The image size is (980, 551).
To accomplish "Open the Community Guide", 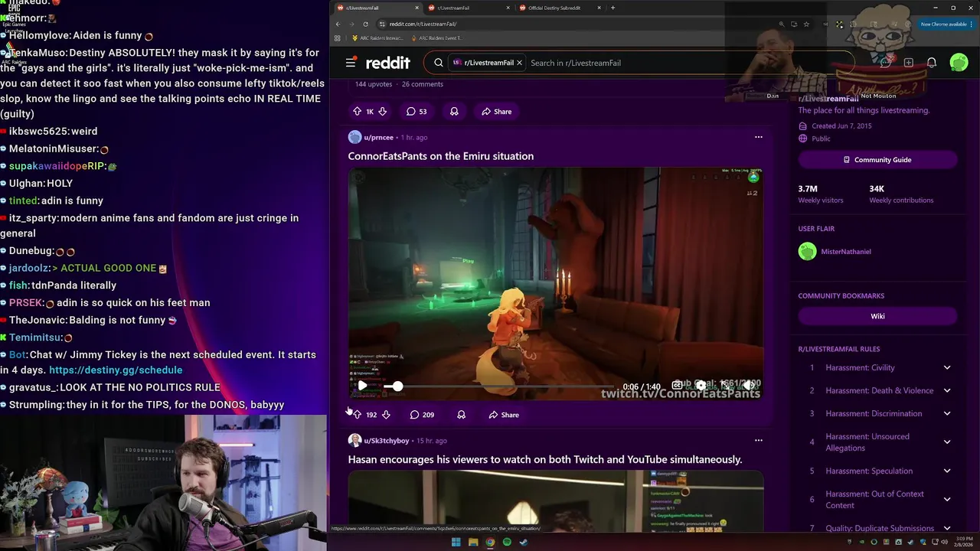I will 877,160.
